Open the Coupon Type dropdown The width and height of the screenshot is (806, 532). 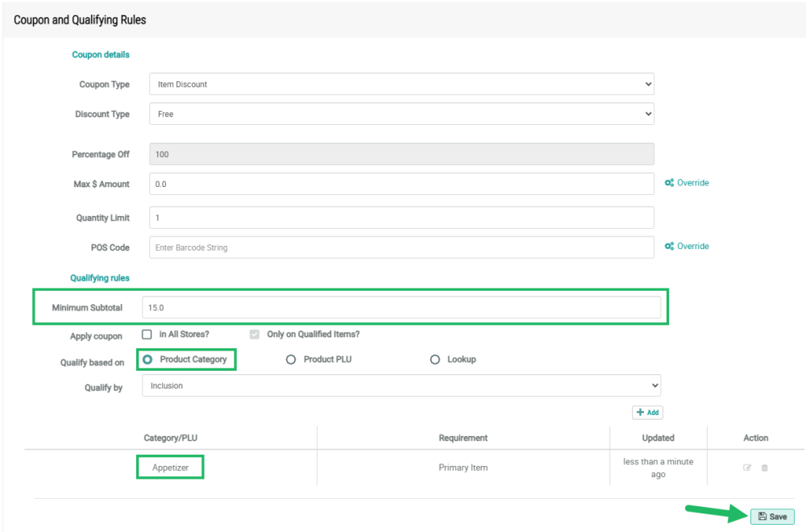pos(401,84)
